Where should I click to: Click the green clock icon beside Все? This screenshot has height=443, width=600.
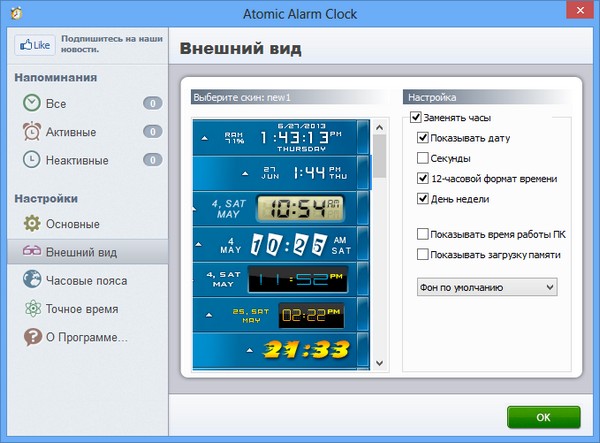click(32, 103)
